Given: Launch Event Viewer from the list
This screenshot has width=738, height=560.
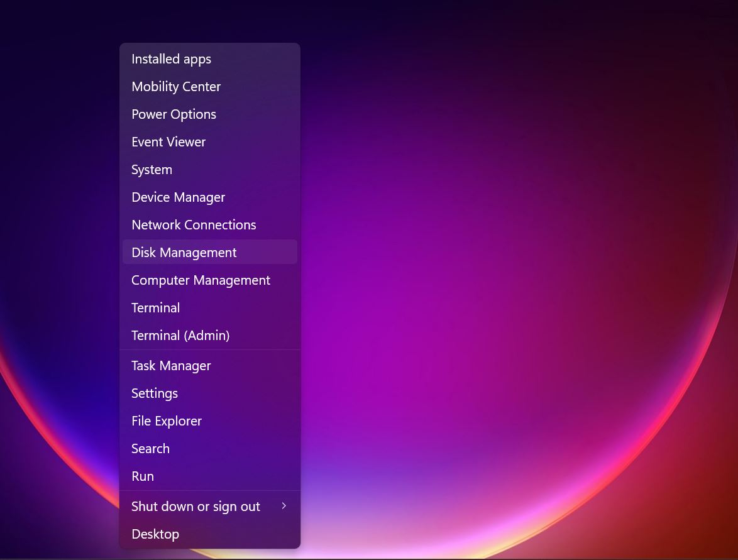Looking at the screenshot, I should point(209,141).
